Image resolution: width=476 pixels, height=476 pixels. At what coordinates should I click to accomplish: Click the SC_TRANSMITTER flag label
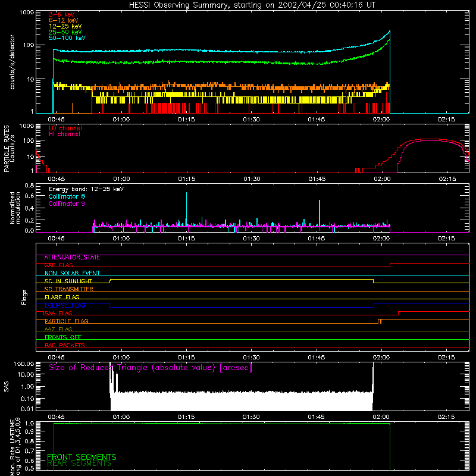68,289
